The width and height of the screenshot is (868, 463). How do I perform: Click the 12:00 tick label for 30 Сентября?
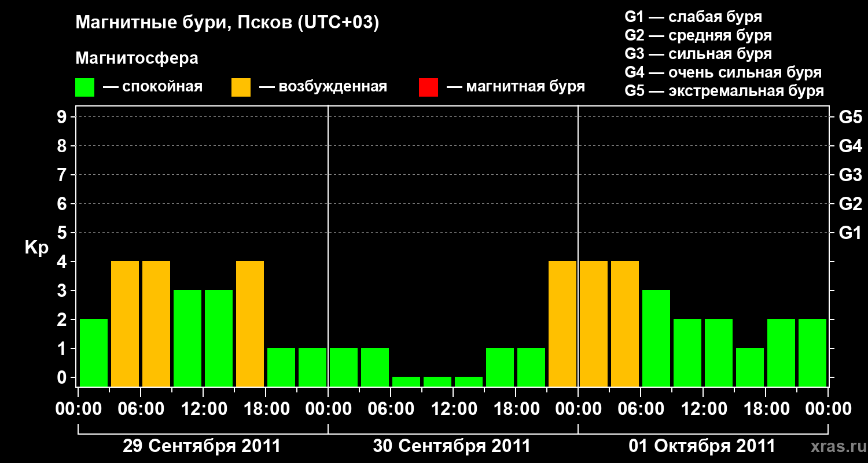tap(454, 409)
